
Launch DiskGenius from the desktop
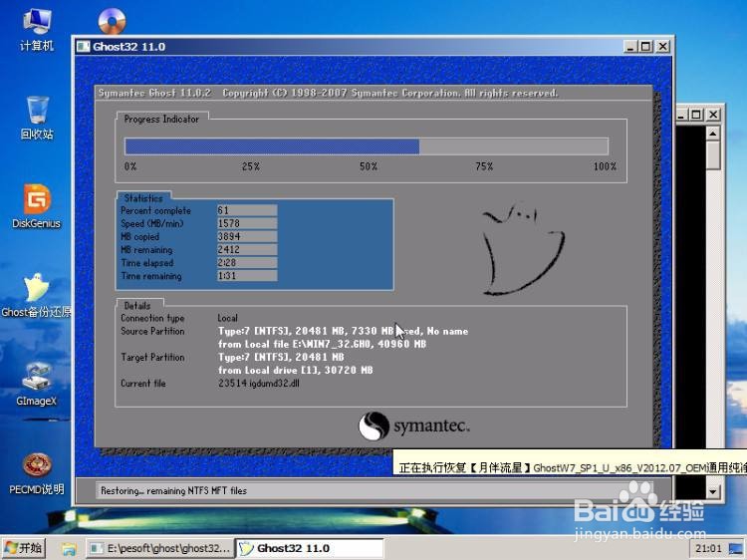click(x=37, y=206)
